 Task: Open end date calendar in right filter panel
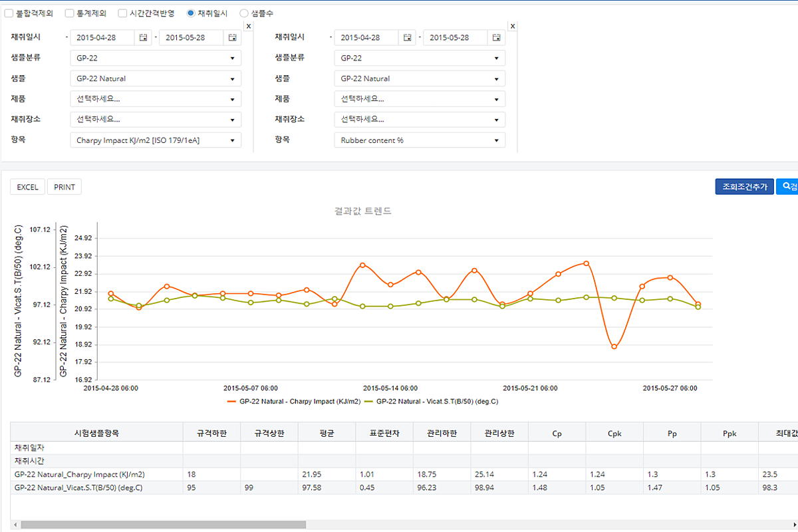coord(496,38)
